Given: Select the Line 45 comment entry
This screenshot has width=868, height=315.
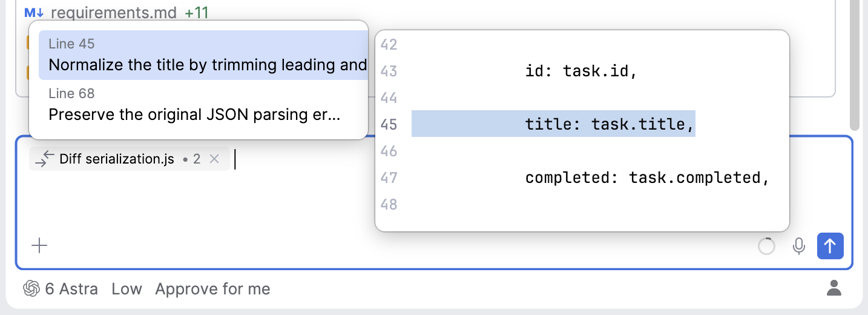Looking at the screenshot, I should click(x=203, y=55).
